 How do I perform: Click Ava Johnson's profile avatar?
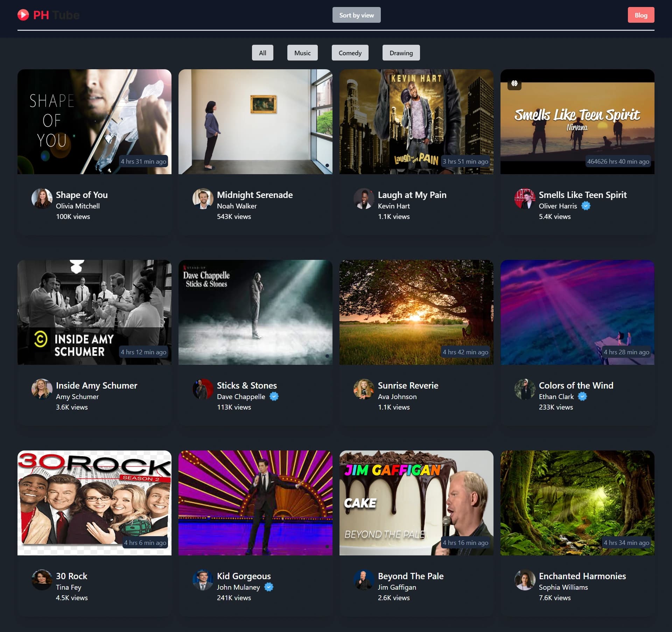pyautogui.click(x=364, y=389)
